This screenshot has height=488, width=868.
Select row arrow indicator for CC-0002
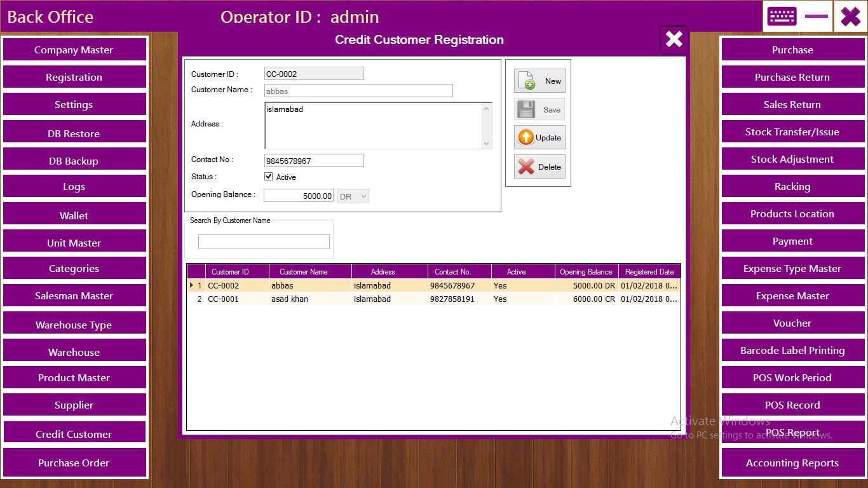click(x=192, y=286)
